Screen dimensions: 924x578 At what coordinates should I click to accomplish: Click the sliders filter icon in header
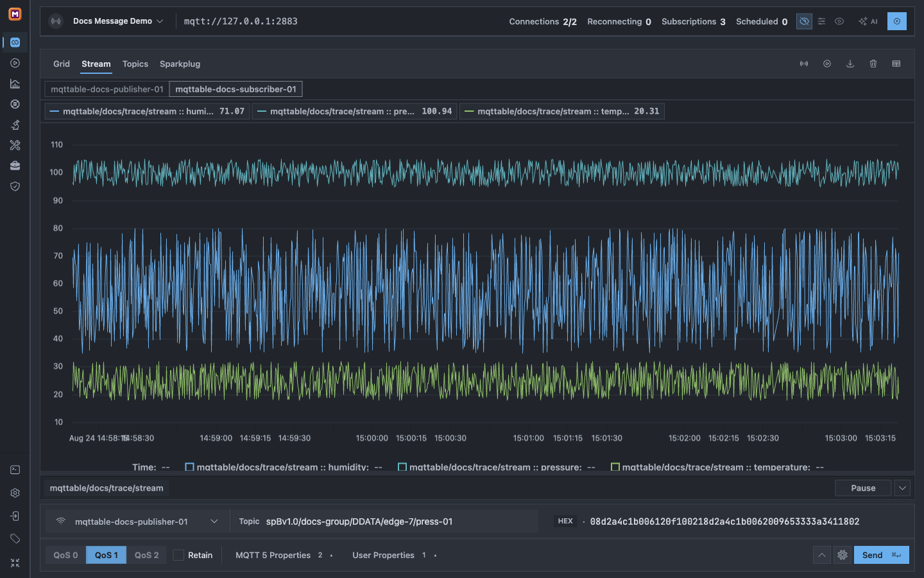tap(821, 21)
